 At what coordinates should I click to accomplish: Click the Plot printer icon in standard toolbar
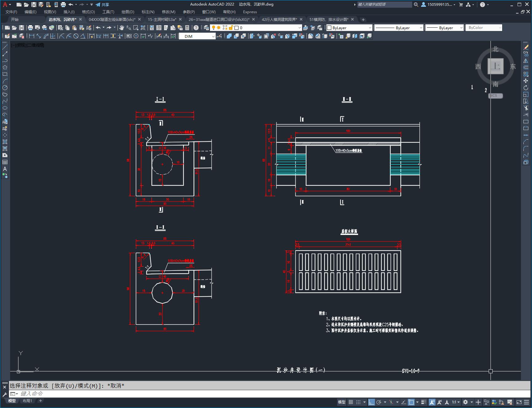click(x=30, y=28)
